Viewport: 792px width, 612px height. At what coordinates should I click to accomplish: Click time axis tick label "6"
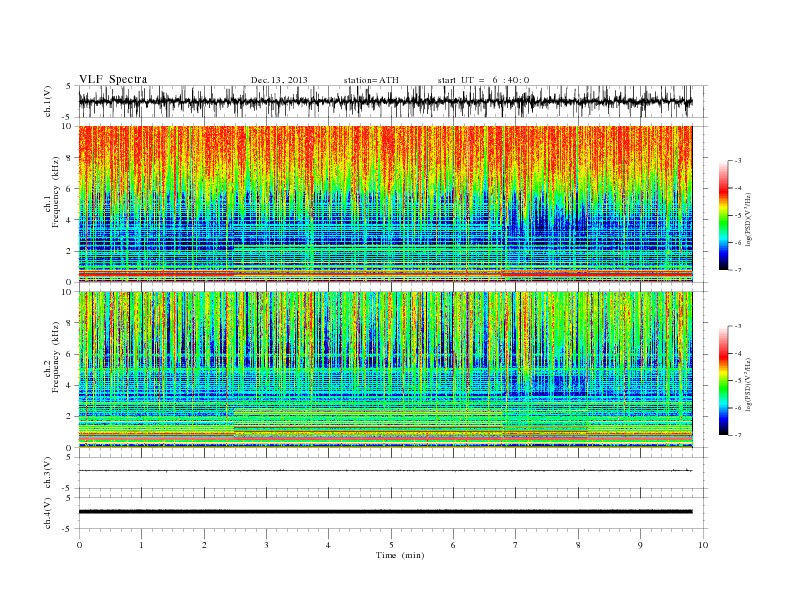454,545
